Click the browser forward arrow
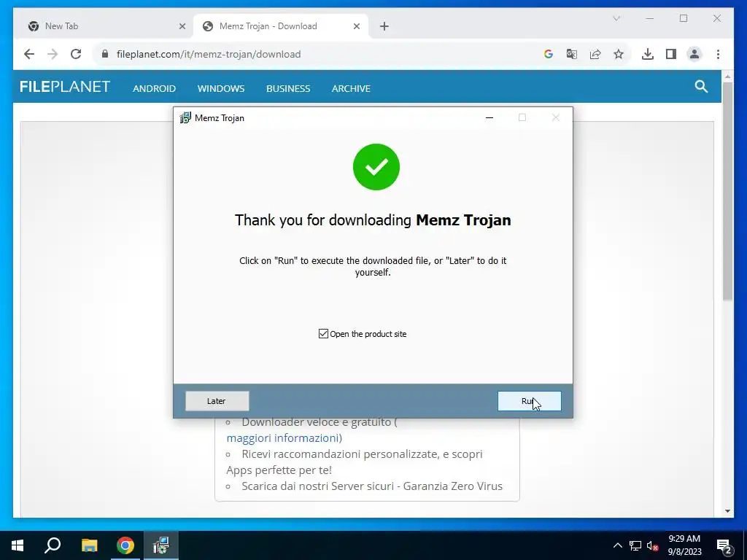747x560 pixels. pos(53,54)
